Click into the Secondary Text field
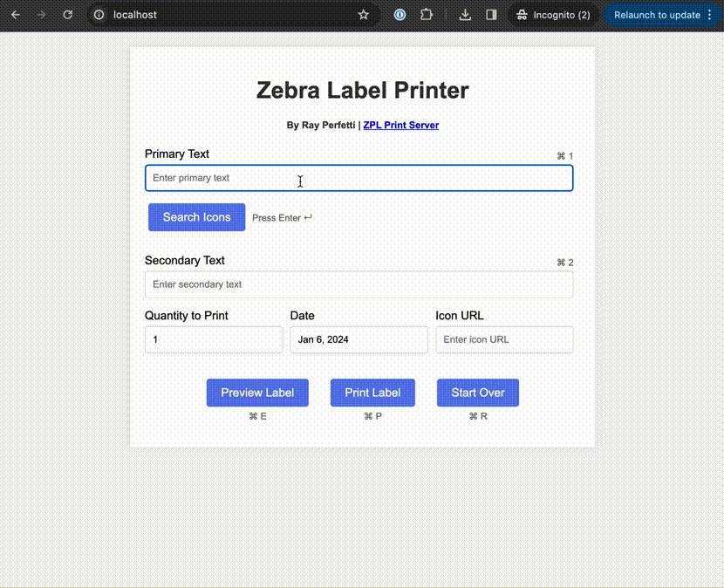 click(359, 284)
